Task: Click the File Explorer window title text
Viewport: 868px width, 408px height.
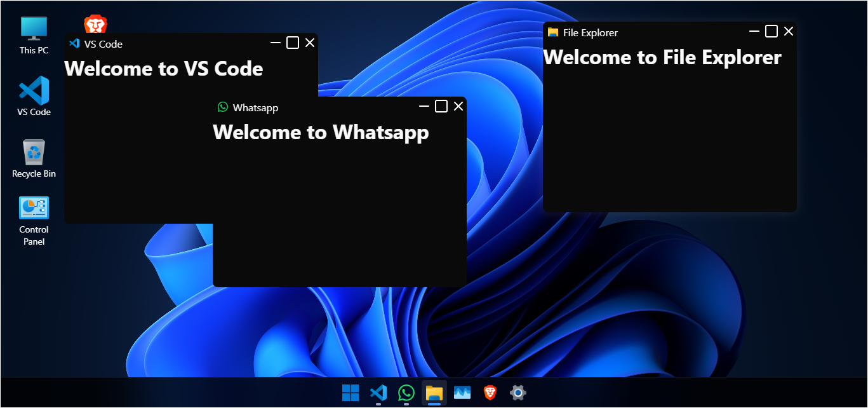Action: click(x=590, y=32)
